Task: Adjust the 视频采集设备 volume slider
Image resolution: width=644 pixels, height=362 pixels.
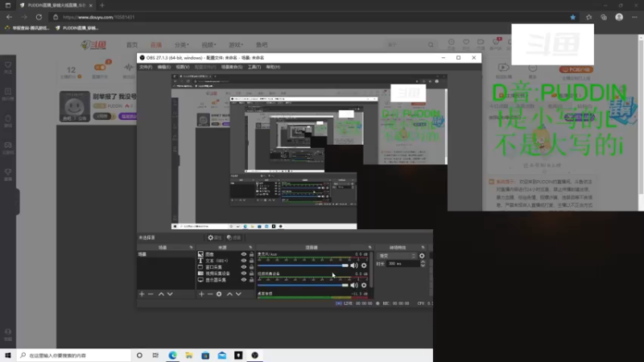Action: point(303,285)
